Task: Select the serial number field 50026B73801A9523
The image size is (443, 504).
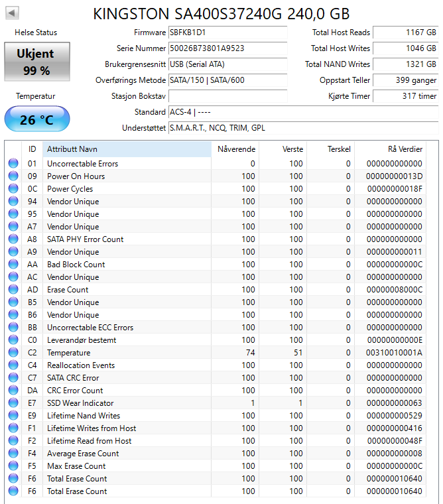Action: point(227,48)
